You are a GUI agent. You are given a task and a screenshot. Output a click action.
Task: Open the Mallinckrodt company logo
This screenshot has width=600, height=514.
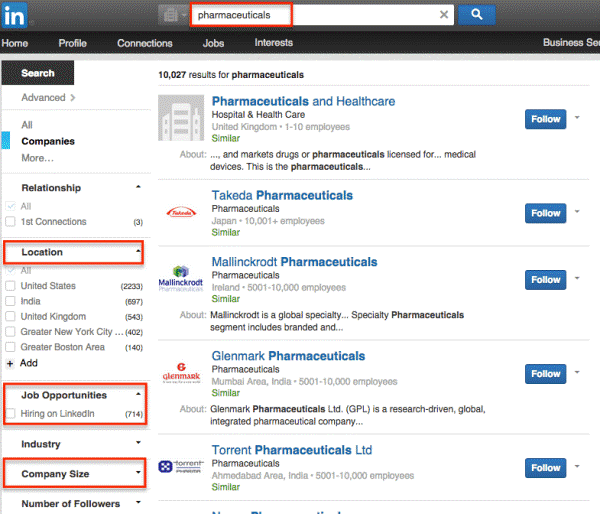[181, 279]
